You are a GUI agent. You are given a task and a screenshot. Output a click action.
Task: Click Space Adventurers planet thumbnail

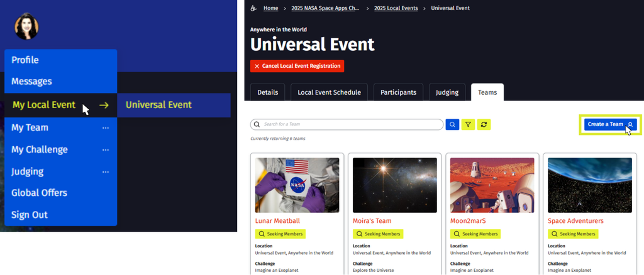point(590,185)
